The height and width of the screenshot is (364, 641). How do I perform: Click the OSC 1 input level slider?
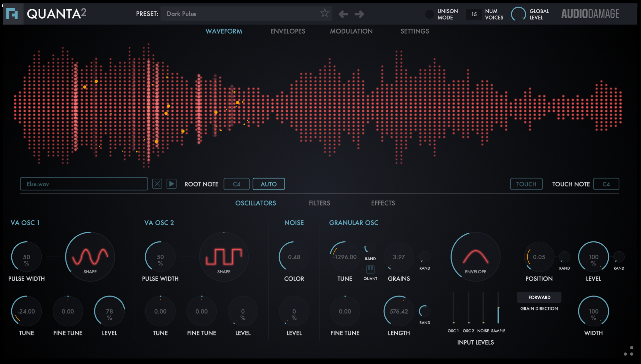453,308
